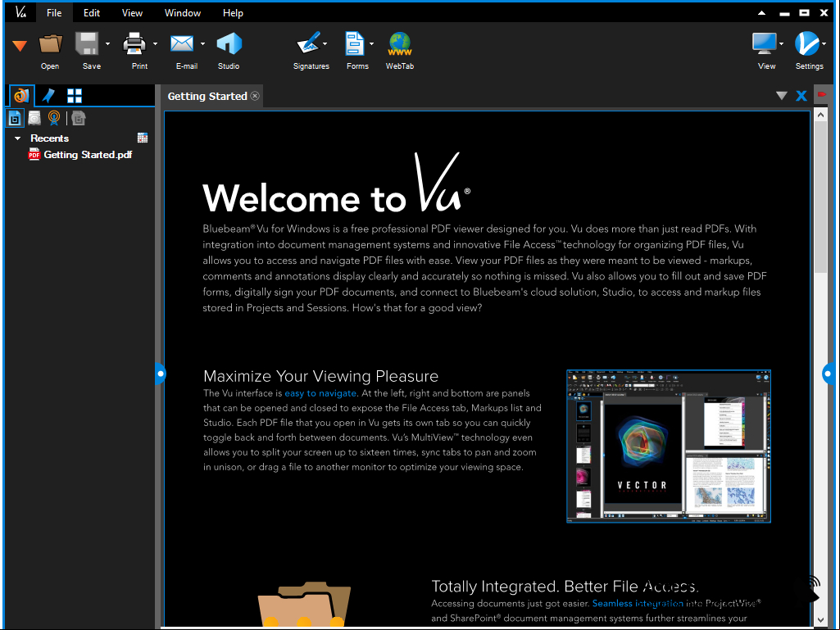Click the blue X to close the document

click(x=801, y=96)
